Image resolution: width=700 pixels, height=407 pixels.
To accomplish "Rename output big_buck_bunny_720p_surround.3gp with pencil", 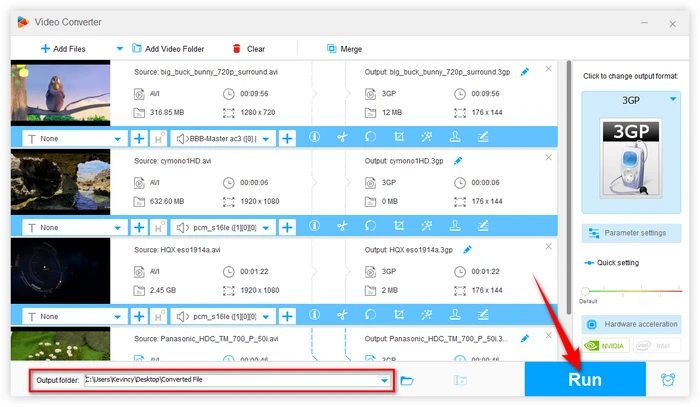I will pyautogui.click(x=525, y=72).
